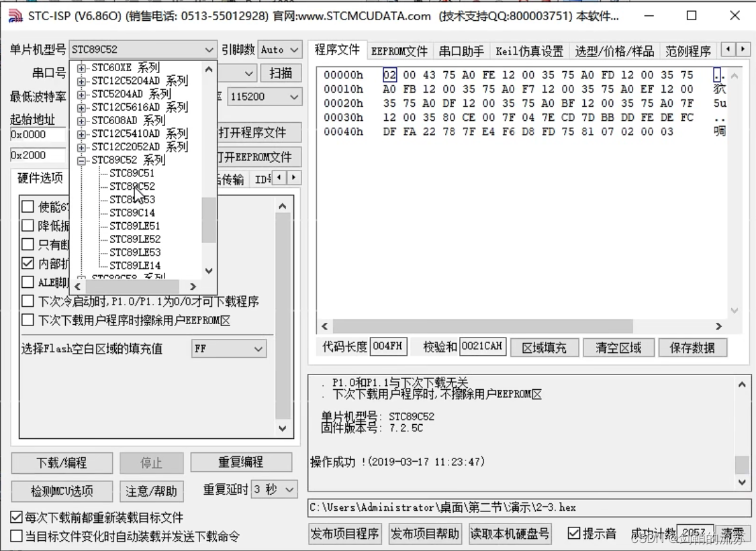The height and width of the screenshot is (551, 756).
Task: Open the 选型/价格/样品 tab
Action: tap(614, 51)
